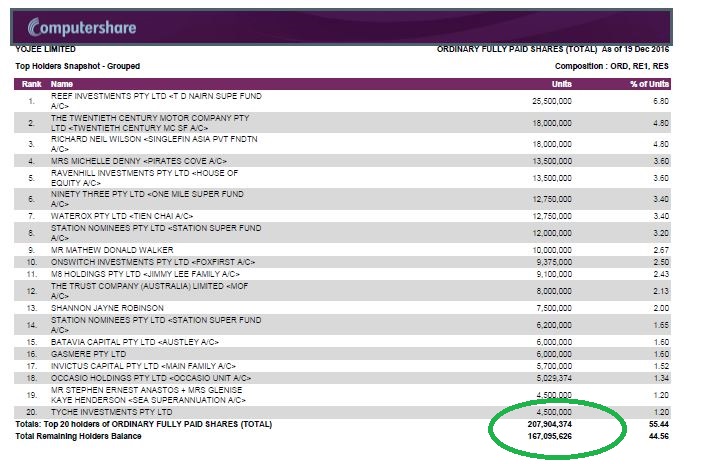This screenshot has height=464, width=713.
Task: Select 'GASMERE PTY LTD' holder name
Action: [x=89, y=354]
